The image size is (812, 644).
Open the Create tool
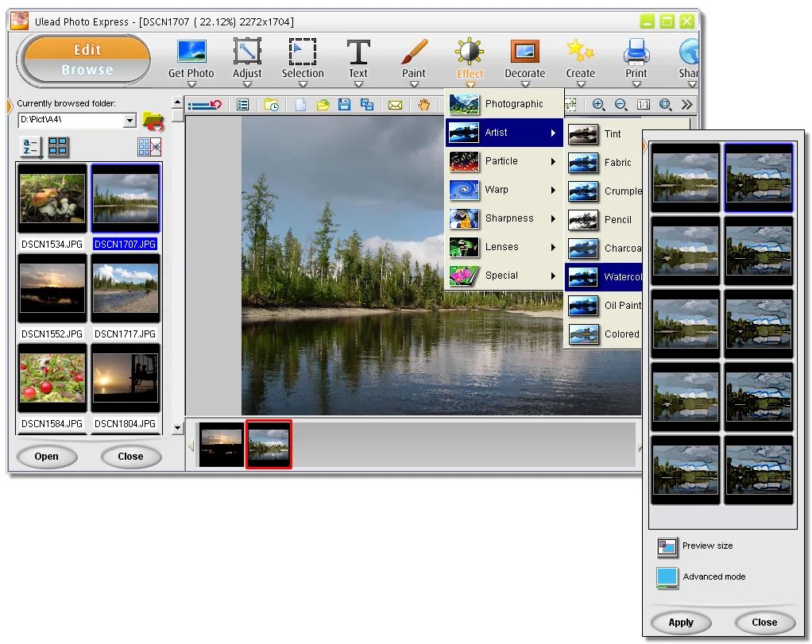[581, 58]
